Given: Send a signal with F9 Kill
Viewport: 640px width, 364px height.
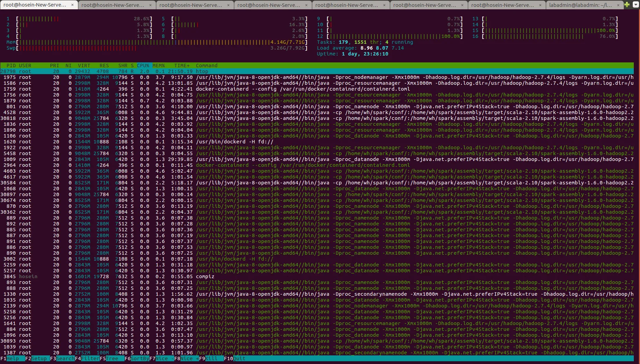Looking at the screenshot, I should [x=211, y=358].
